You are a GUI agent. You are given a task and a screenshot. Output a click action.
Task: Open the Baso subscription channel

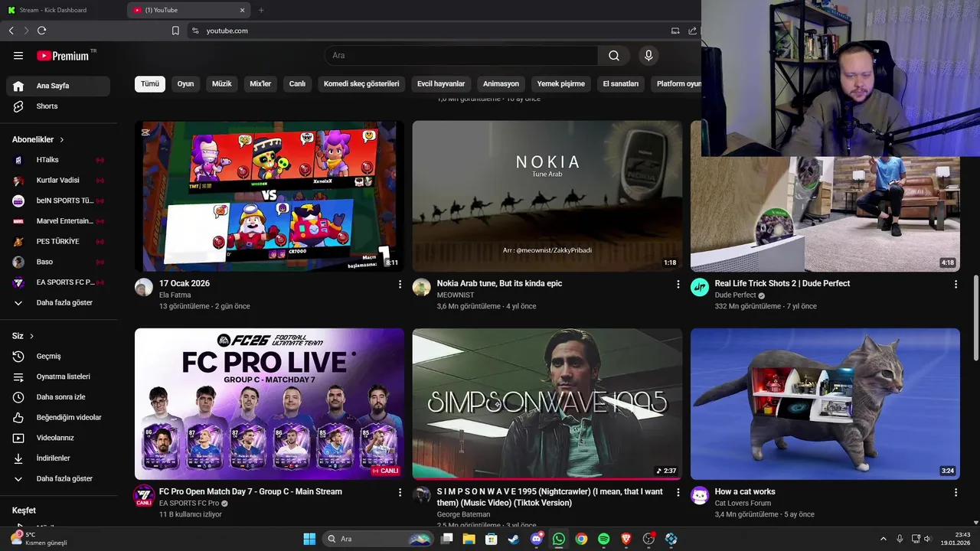[x=58, y=262]
